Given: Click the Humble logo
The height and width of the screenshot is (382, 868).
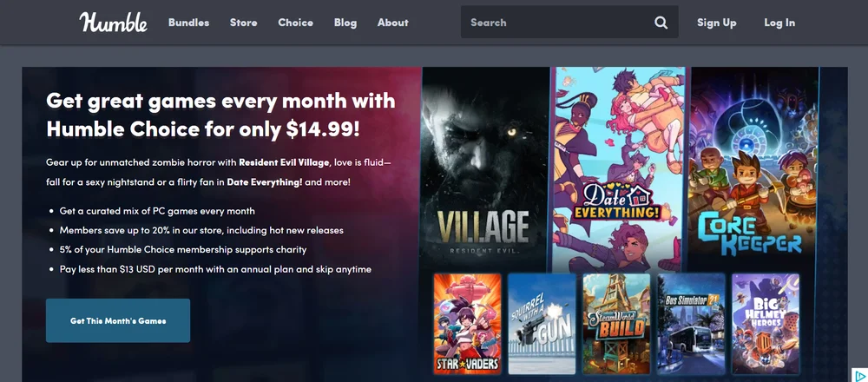Looking at the screenshot, I should tap(114, 23).
